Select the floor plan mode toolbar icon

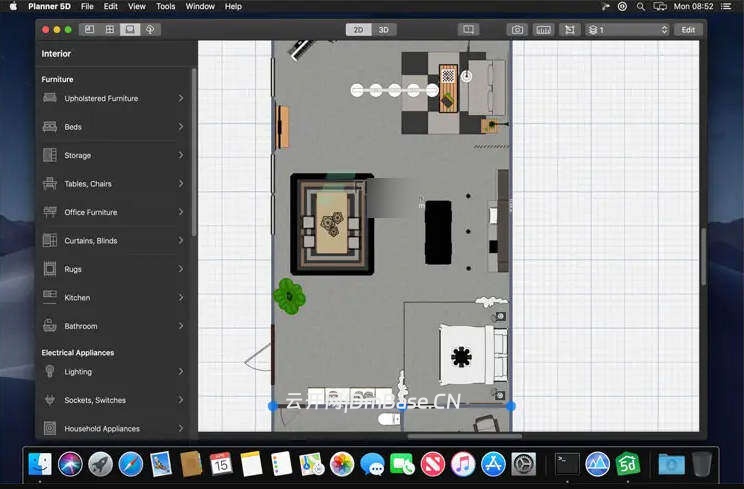pyautogui.click(x=89, y=29)
